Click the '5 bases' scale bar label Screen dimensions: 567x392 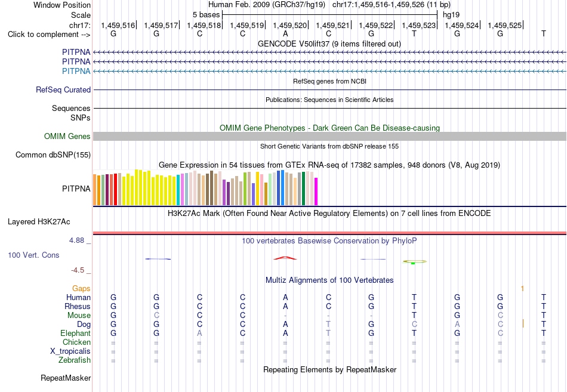[206, 15]
